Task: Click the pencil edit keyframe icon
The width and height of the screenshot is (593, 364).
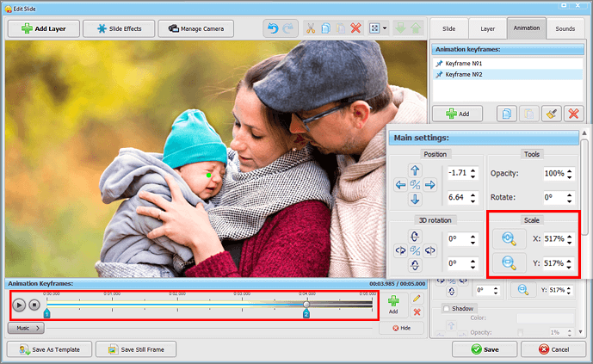Action: click(x=417, y=299)
